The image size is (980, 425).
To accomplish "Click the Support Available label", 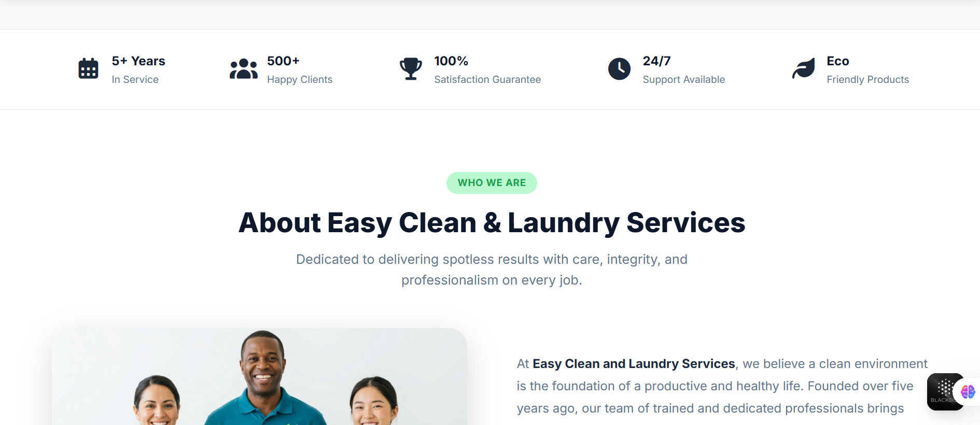I will click(684, 79).
